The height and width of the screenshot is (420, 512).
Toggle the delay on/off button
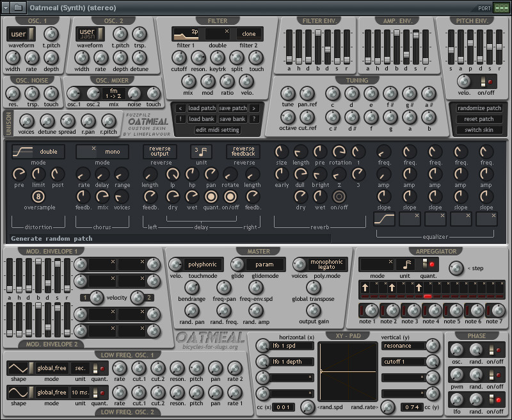click(x=230, y=197)
